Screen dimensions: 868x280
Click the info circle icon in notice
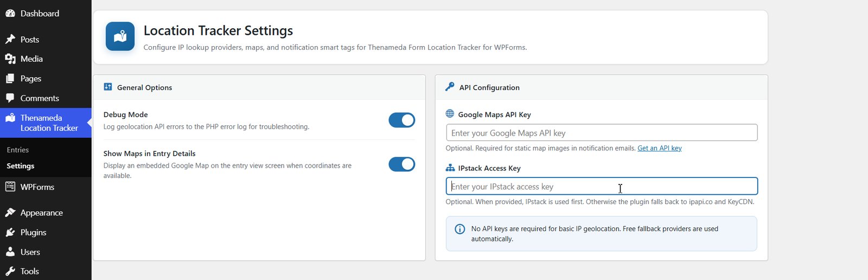459,229
